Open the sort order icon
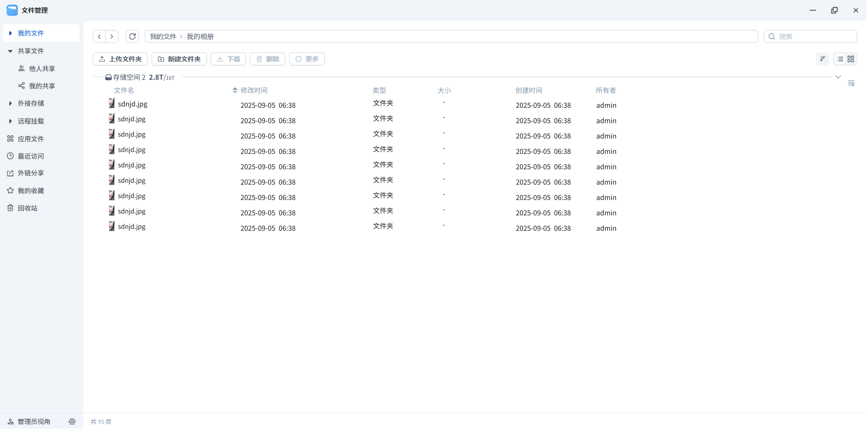868x429 pixels. pos(822,59)
